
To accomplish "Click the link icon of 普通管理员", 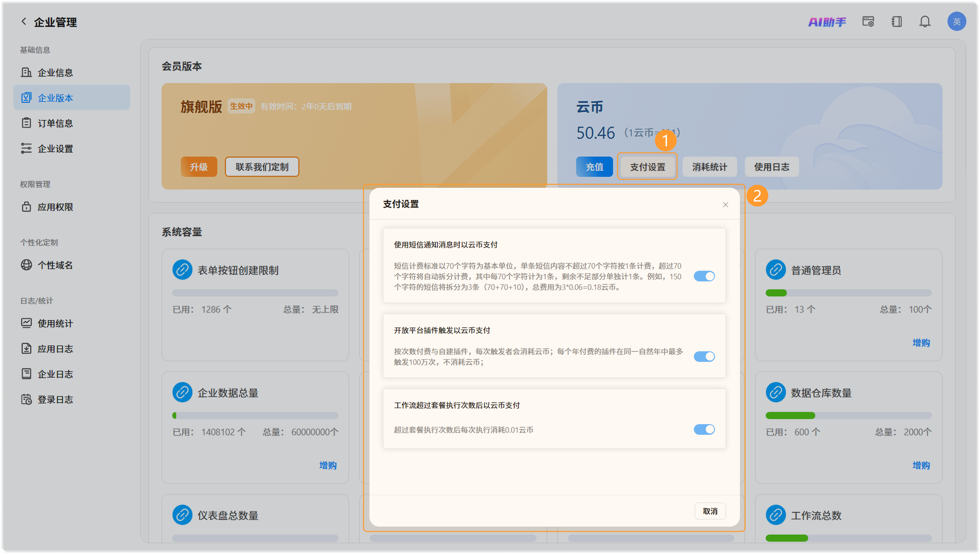I will tap(776, 270).
